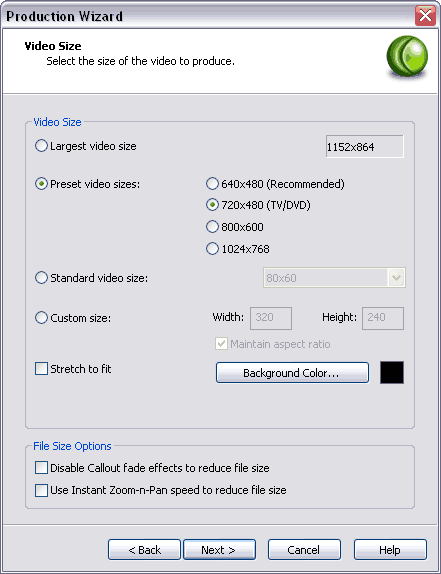This screenshot has height=574, width=441.
Task: Check Use Instant Zoom-n-Pan speed option
Action: coord(41,490)
